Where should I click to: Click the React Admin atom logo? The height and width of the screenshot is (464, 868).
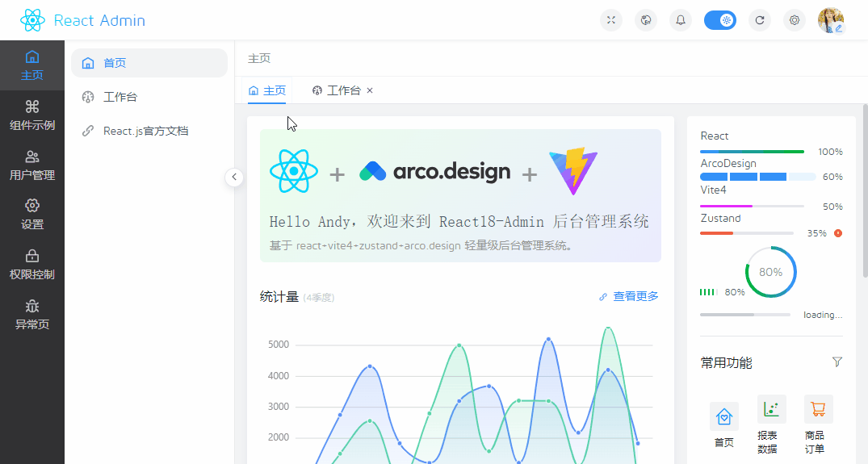pos(32,20)
